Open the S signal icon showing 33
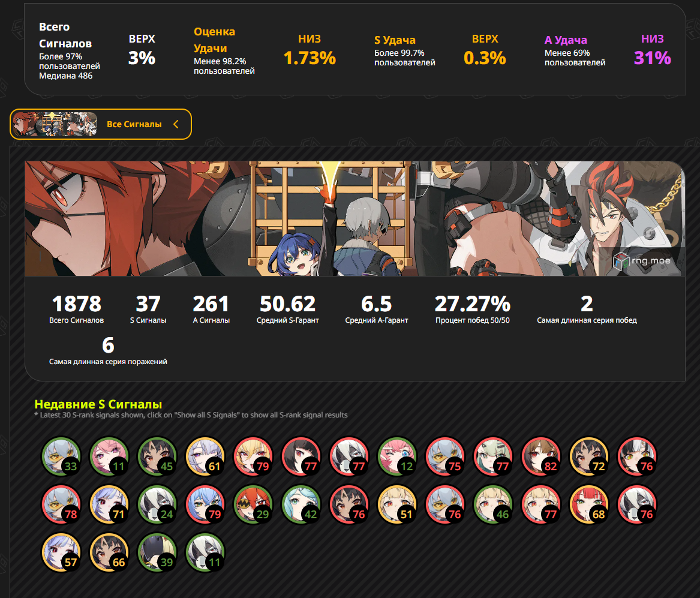Viewport: 700px width, 598px height. (61, 456)
